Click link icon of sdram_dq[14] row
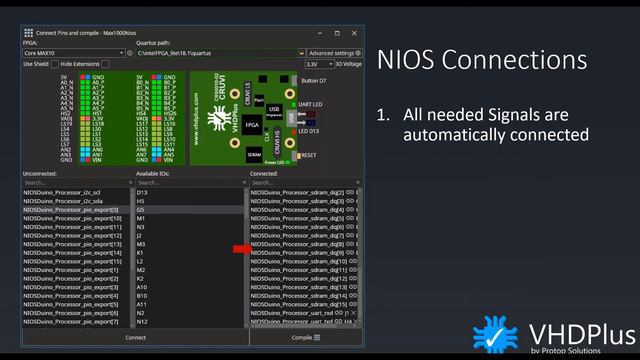The image size is (640, 360). pyautogui.click(x=353, y=296)
